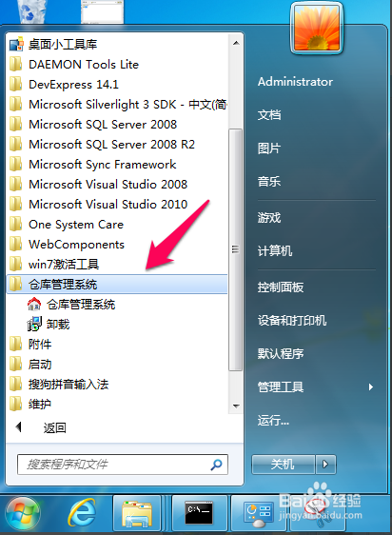This screenshot has width=392, height=535.
Task: Expand Microsoft Visual Studio 2008 folder
Action: [117, 185]
